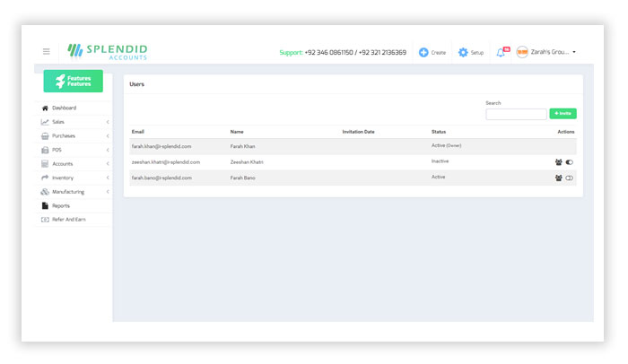Open permissions icon for Zeeshan Khatri
The width and height of the screenshot is (628, 364).
pos(558,162)
